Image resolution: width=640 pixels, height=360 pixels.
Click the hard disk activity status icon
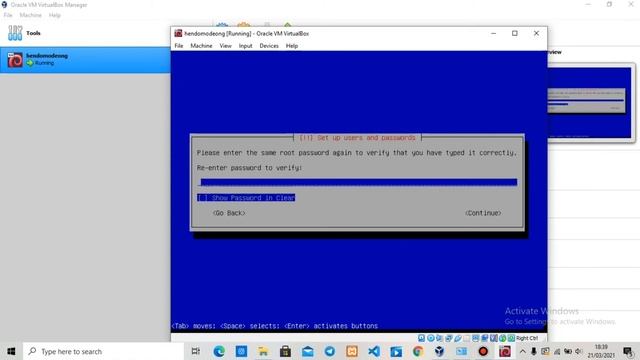pyautogui.click(x=421, y=338)
